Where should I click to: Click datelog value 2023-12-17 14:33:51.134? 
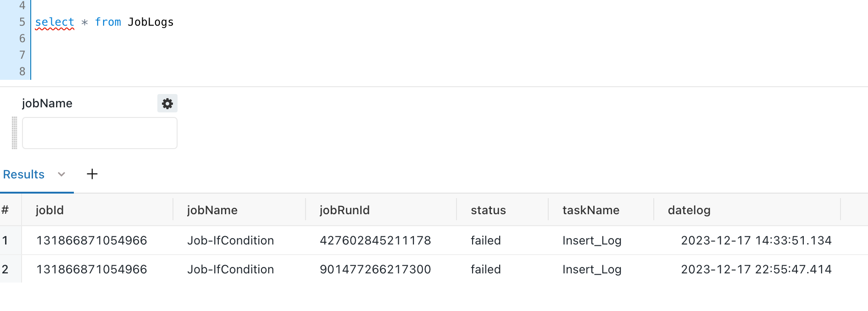pos(756,240)
